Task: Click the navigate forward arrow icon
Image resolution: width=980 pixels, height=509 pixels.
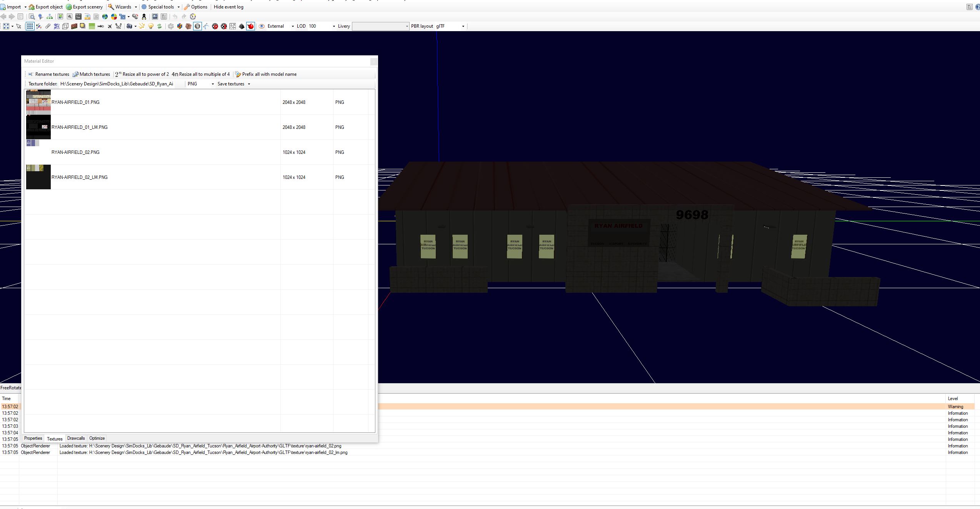Action: (x=12, y=17)
